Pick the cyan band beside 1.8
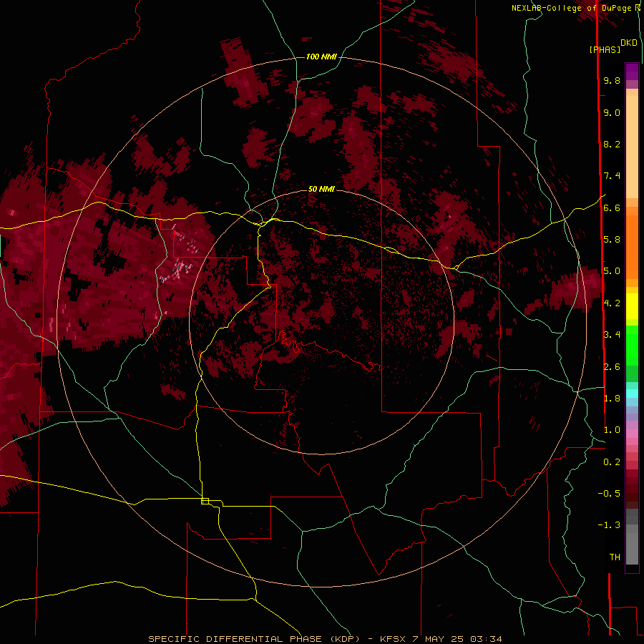This screenshot has height=644, width=644. 632,394
